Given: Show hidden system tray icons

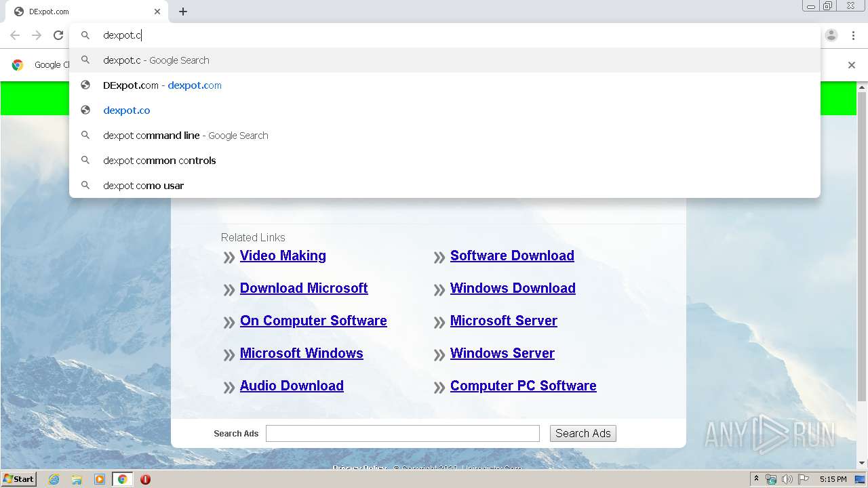Looking at the screenshot, I should click(x=756, y=479).
